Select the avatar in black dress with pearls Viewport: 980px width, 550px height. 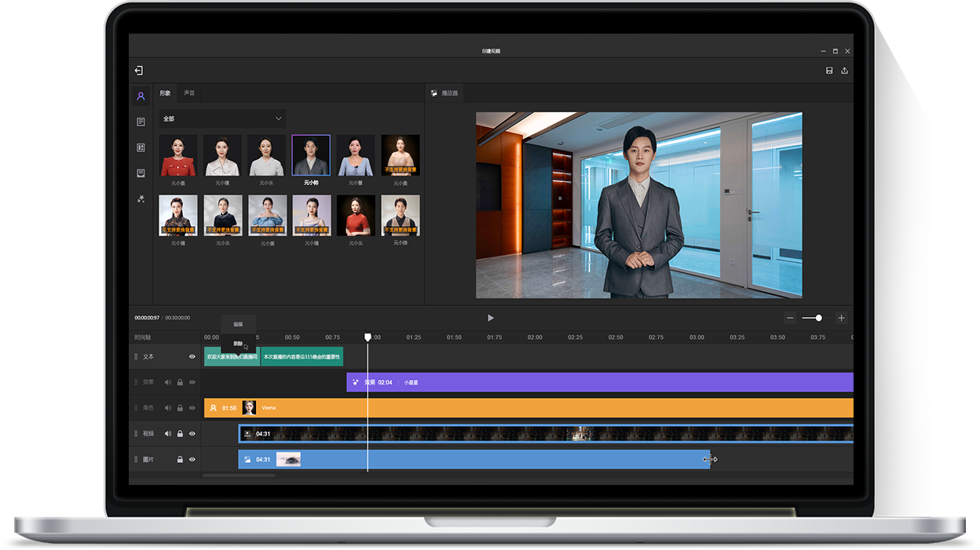pos(222,216)
